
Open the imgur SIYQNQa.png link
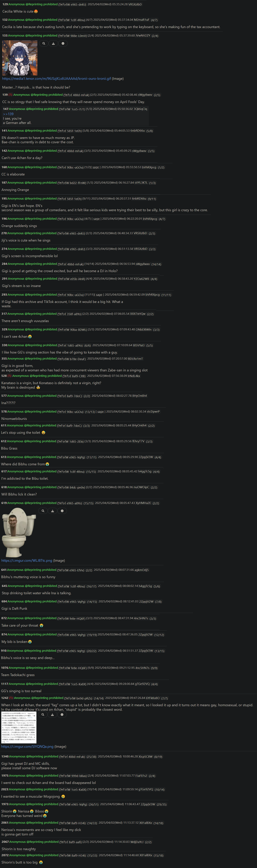click(27, 746)
